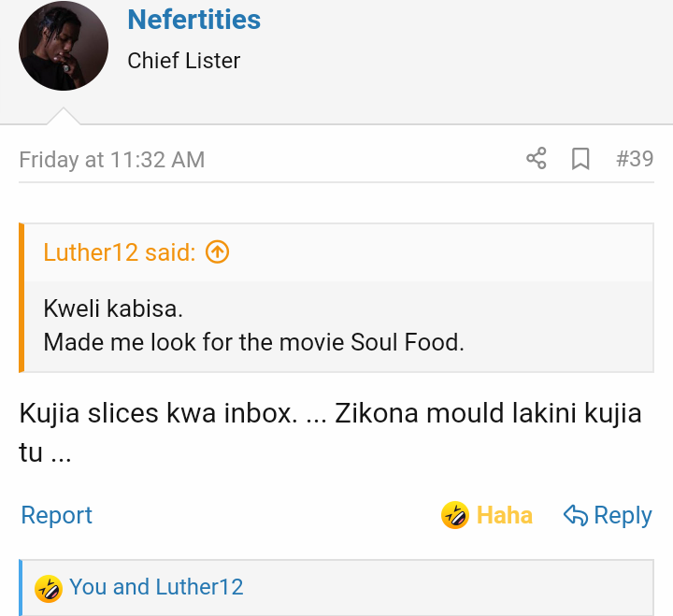Open Nefertities' profile avatar
The width and height of the screenshot is (673, 616).
(x=64, y=46)
